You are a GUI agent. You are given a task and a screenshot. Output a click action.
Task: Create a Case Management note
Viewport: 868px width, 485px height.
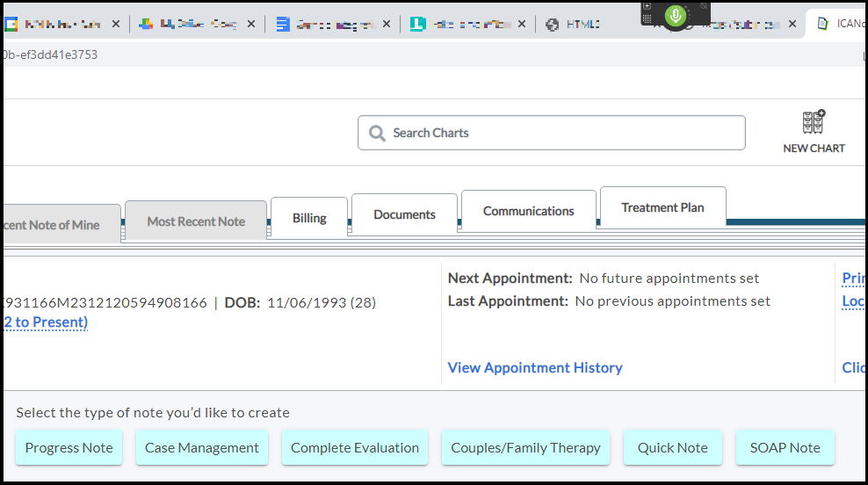click(202, 447)
